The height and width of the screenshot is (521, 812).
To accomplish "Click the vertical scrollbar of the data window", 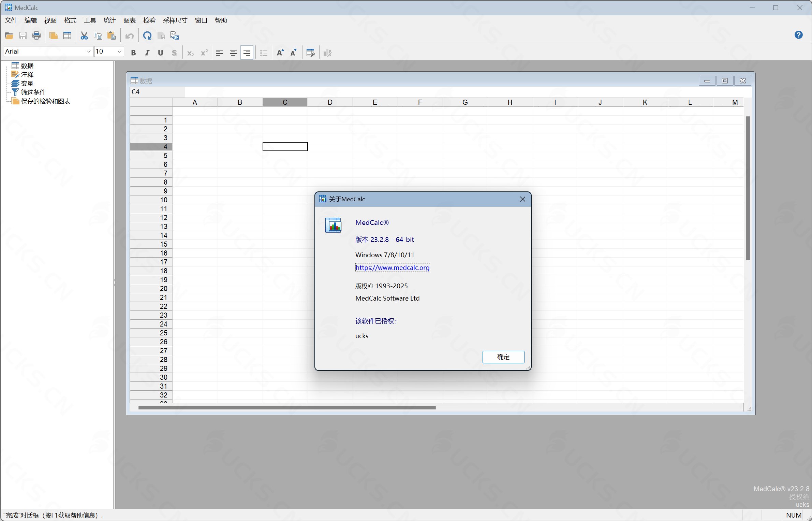I will [748, 188].
